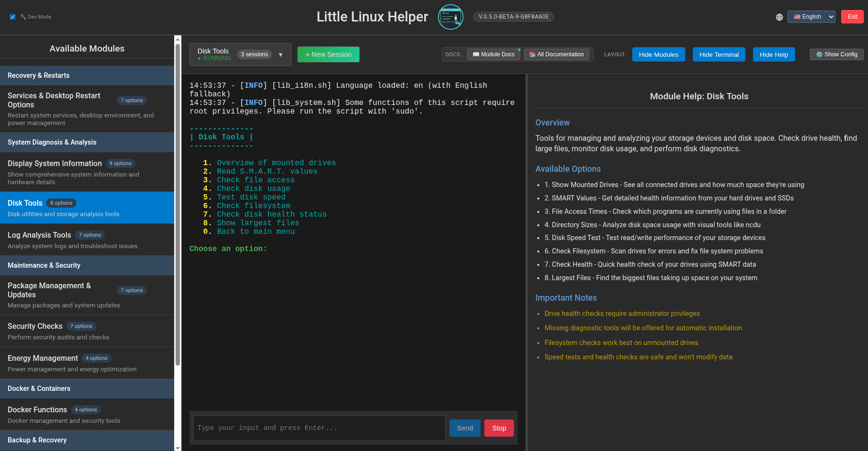The width and height of the screenshot is (868, 451).
Task: Click the Available Modules heading
Action: (87, 49)
